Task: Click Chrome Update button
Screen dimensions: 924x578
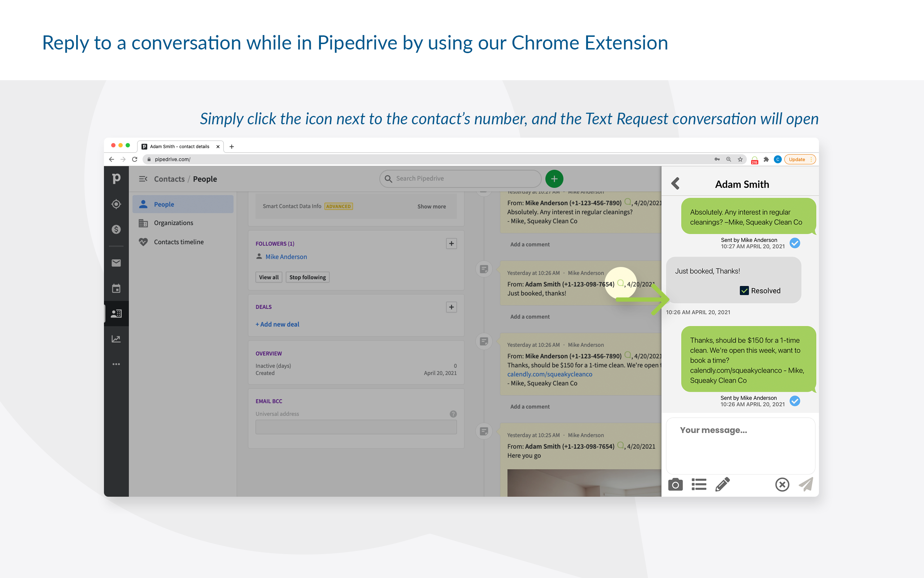Action: (799, 159)
